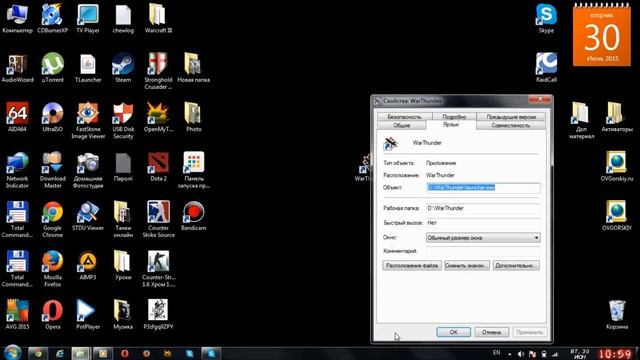Click the OpenMyT... desktop icon
This screenshot has height=360, width=640.
[158, 117]
